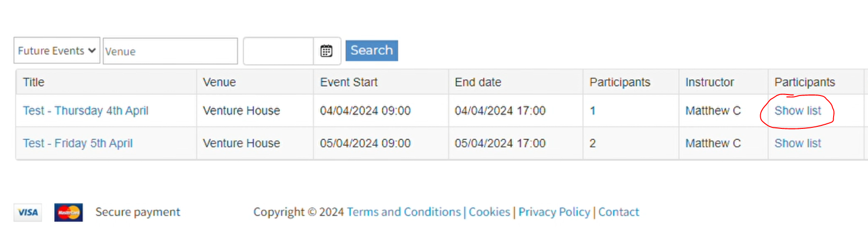868x233 pixels.
Task: Click the End date column header
Action: coord(478,82)
